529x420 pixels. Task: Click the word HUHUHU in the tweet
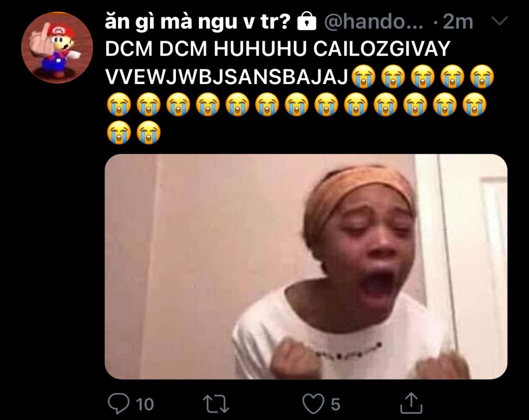(260, 48)
